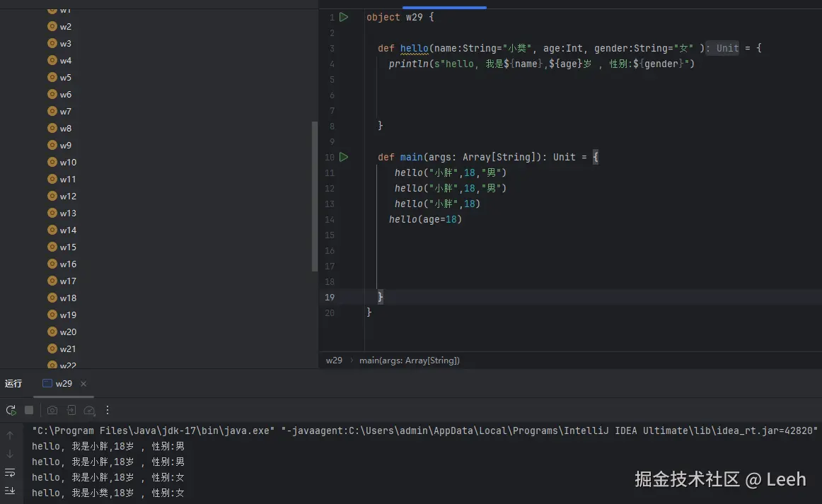
Task: Click the stop process icon in run toolbar
Action: click(29, 410)
